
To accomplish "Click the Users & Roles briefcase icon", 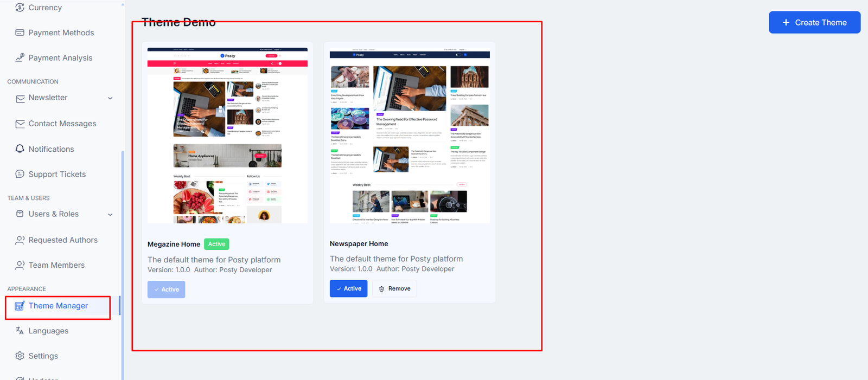I will 20,214.
